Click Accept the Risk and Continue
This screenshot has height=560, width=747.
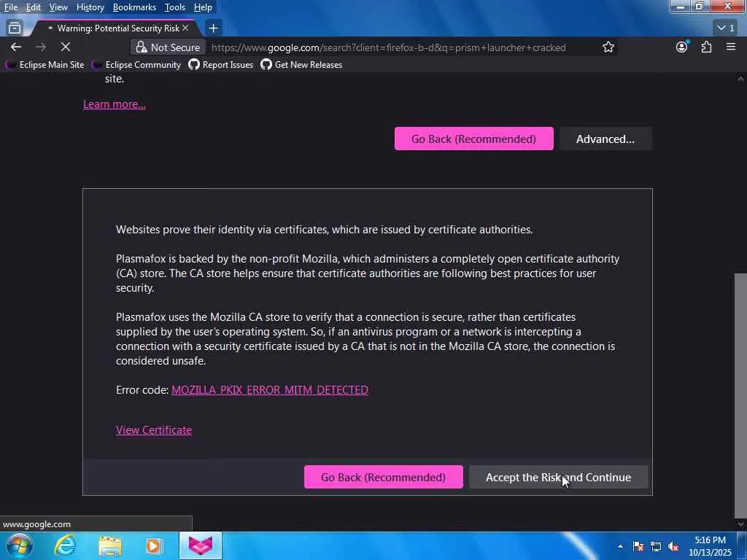pos(558,477)
